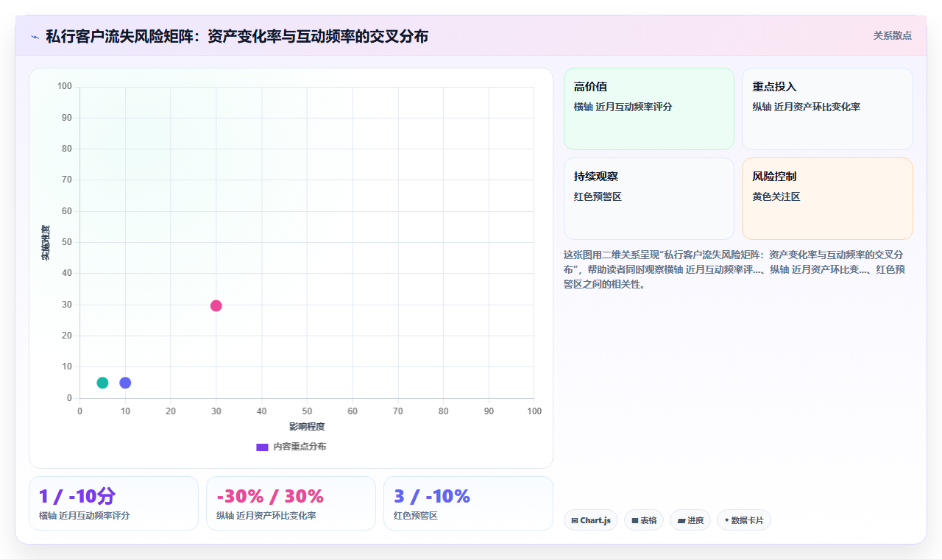
Task: Toggle the 内容重点分布 legend swatch
Action: click(262, 447)
